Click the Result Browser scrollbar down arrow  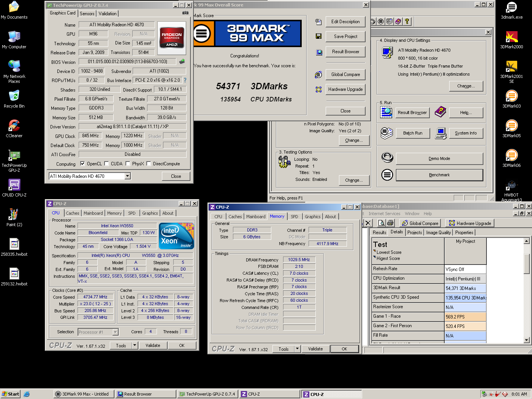point(527,340)
